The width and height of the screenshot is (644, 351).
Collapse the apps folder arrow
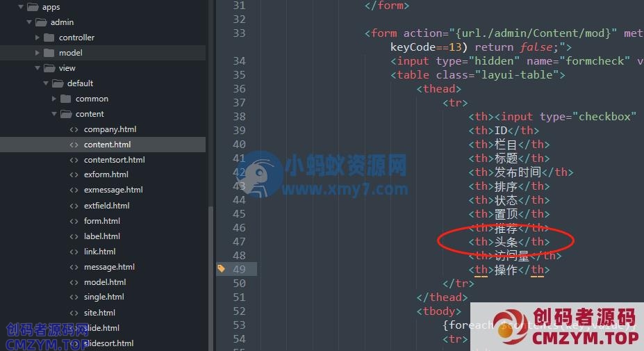[x=21, y=7]
